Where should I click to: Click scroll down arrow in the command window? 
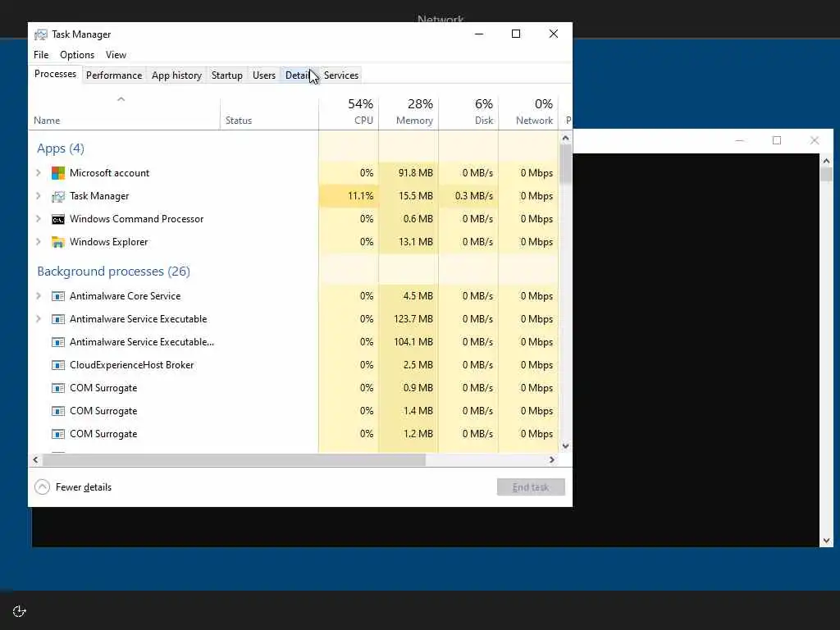click(x=826, y=541)
